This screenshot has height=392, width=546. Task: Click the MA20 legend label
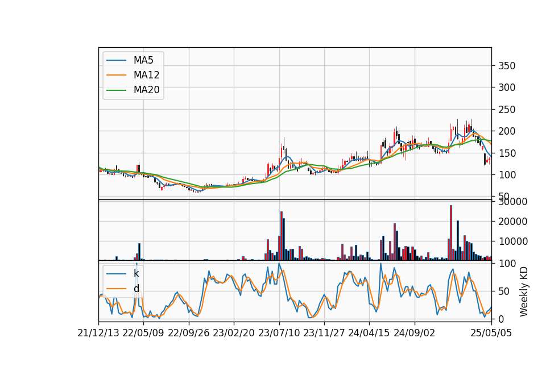146,90
